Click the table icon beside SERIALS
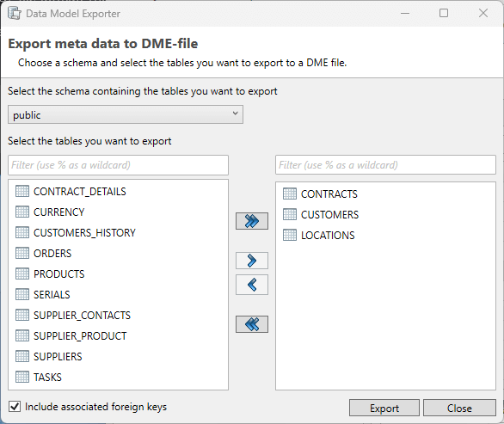 pyautogui.click(x=22, y=294)
